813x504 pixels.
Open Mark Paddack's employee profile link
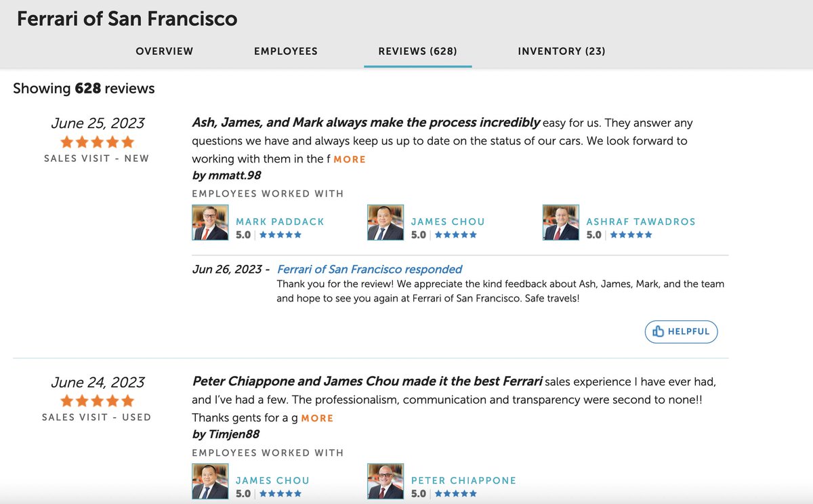click(280, 222)
